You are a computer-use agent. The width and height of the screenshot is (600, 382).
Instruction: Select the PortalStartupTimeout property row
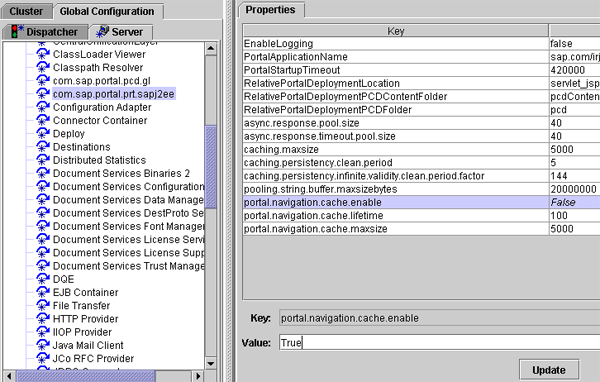coord(421,70)
